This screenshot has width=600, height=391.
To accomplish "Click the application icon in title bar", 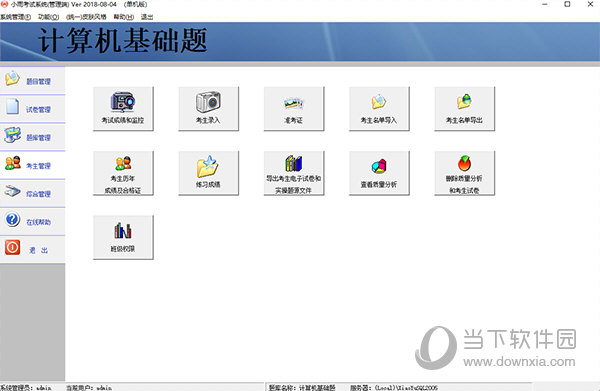I will tap(5, 4).
